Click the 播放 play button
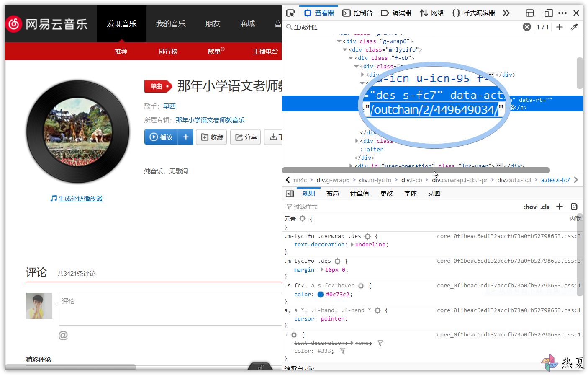 tap(161, 137)
